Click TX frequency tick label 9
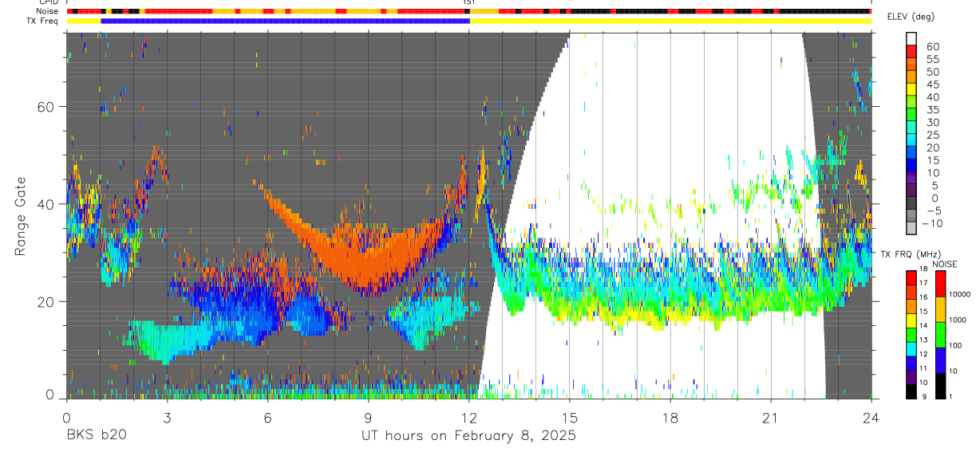980x452 pixels. click(x=926, y=399)
